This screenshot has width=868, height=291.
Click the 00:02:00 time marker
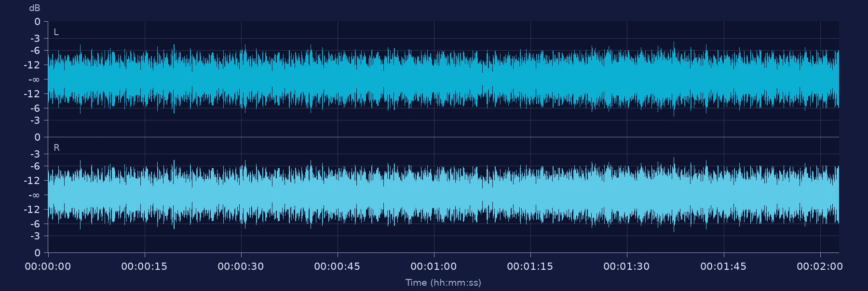(x=820, y=266)
